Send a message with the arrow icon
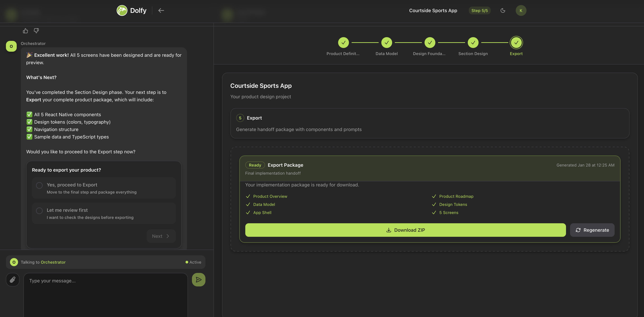Image resolution: width=644 pixels, height=317 pixels. [x=198, y=280]
